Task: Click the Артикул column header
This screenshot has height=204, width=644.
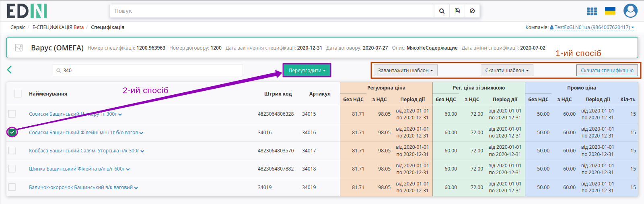Action: point(320,94)
